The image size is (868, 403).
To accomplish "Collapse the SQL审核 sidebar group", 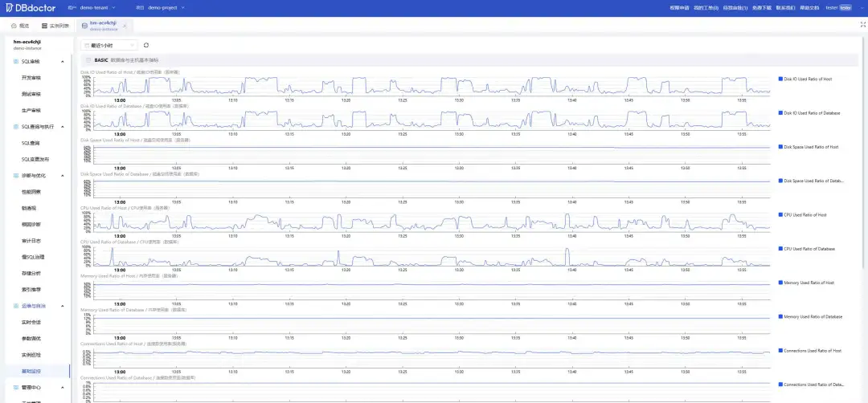I will click(x=63, y=61).
